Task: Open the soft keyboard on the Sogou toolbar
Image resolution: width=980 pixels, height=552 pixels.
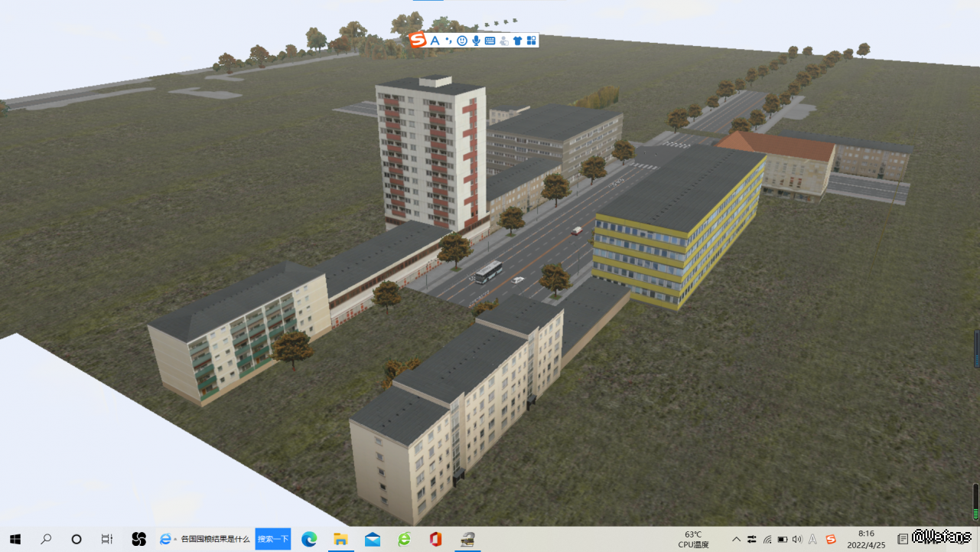Action: pyautogui.click(x=490, y=41)
